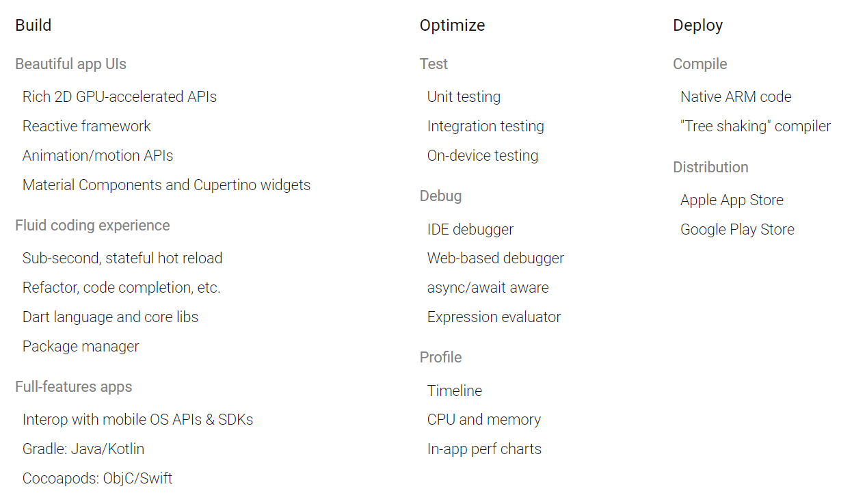Click the Integration testing entry

(485, 127)
